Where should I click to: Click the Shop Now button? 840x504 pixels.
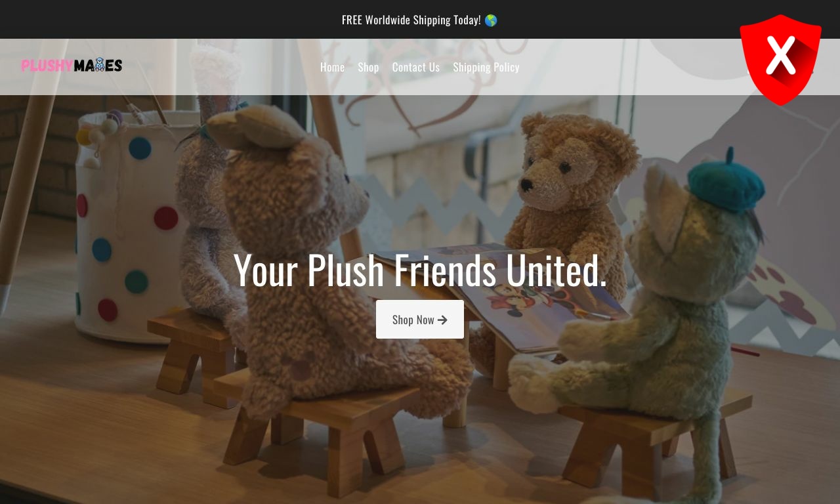420,320
